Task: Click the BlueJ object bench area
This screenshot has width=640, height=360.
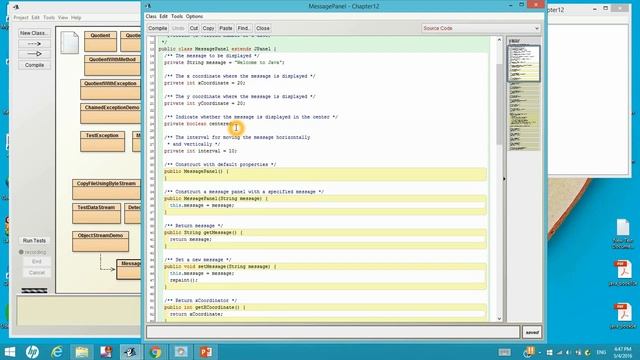Action: 78,311
